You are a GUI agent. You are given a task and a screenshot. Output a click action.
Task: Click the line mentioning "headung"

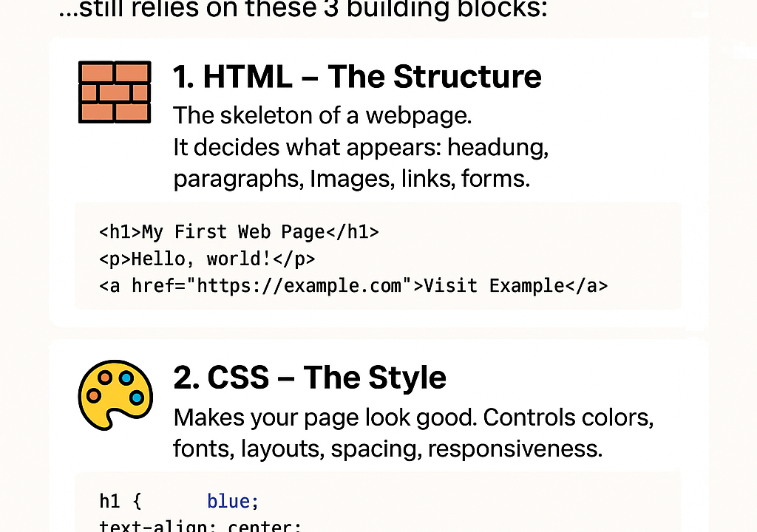click(x=361, y=147)
